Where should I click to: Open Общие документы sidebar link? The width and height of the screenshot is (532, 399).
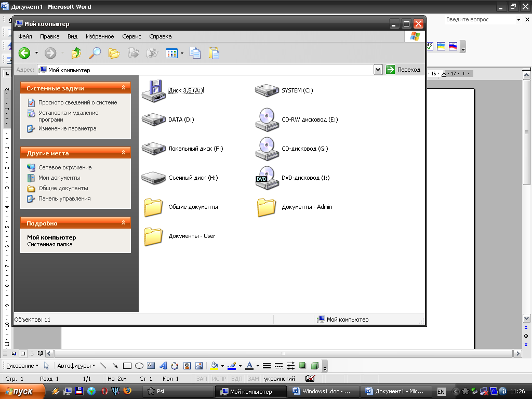tap(63, 188)
